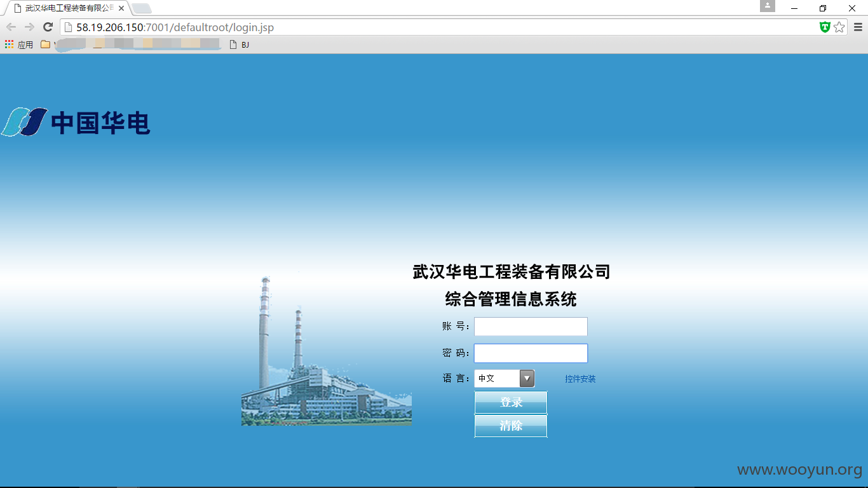Bookmark this page with the star icon
Screen dimensions: 868x488
tap(839, 27)
